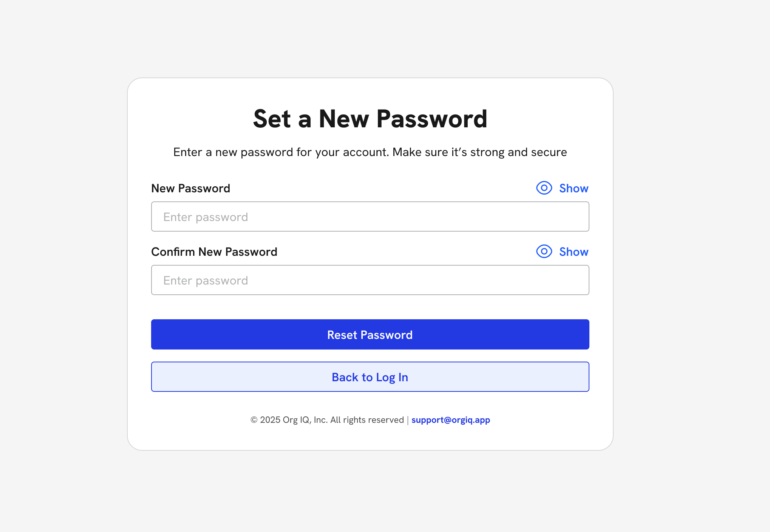The width and height of the screenshot is (770, 532).
Task: Toggle Show text for New Password
Action: point(574,188)
